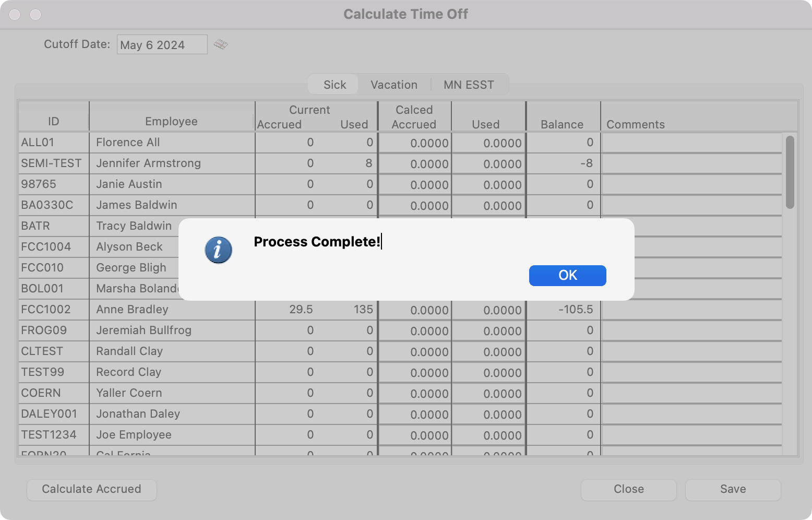Image resolution: width=812 pixels, height=520 pixels.
Task: Click the Comments cell for Anne Bradley
Action: [x=691, y=310]
